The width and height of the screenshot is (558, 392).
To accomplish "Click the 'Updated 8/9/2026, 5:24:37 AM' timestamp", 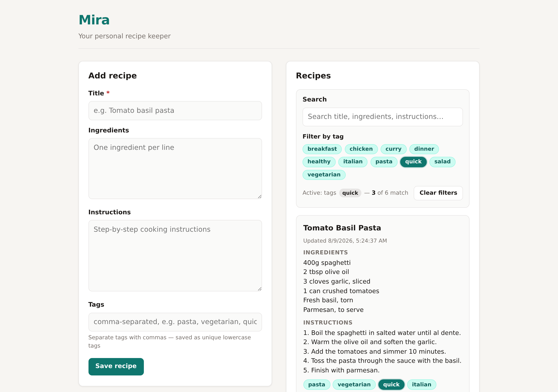I will (x=345, y=241).
